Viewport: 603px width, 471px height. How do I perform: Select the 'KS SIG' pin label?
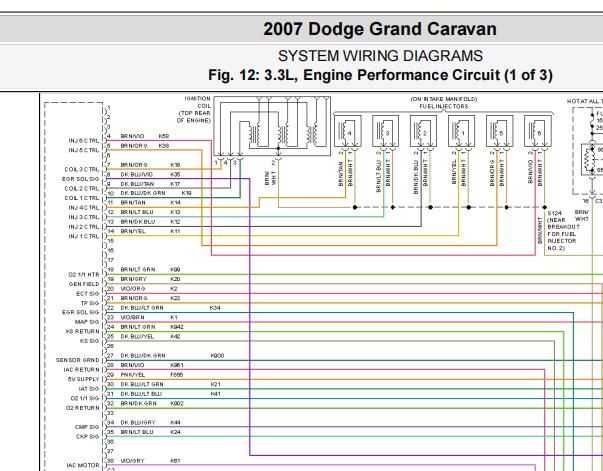tap(89, 341)
